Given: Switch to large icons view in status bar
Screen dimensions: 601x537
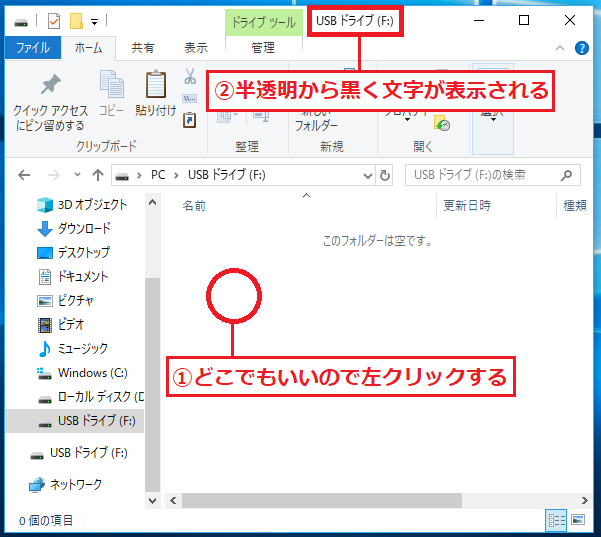Looking at the screenshot, I should pos(578,521).
